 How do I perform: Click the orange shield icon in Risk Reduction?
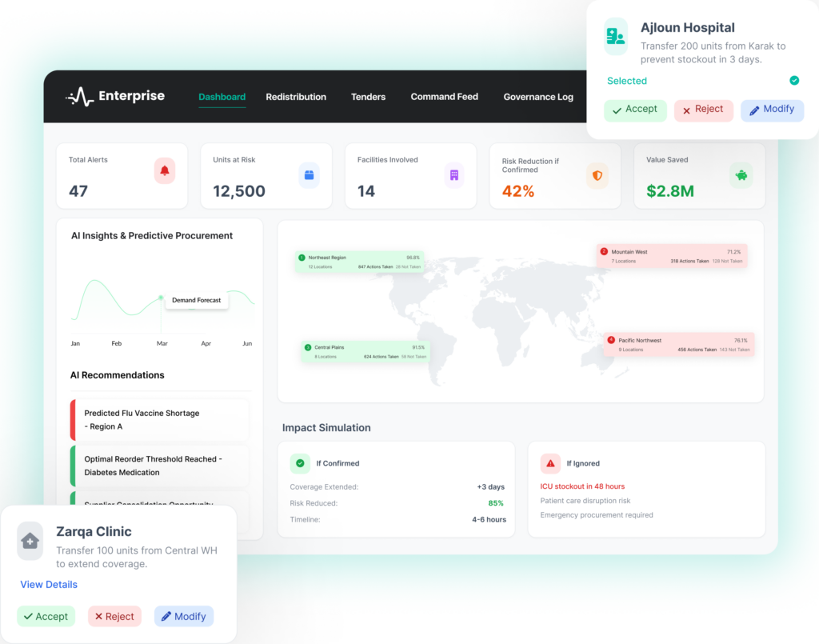pos(597,175)
